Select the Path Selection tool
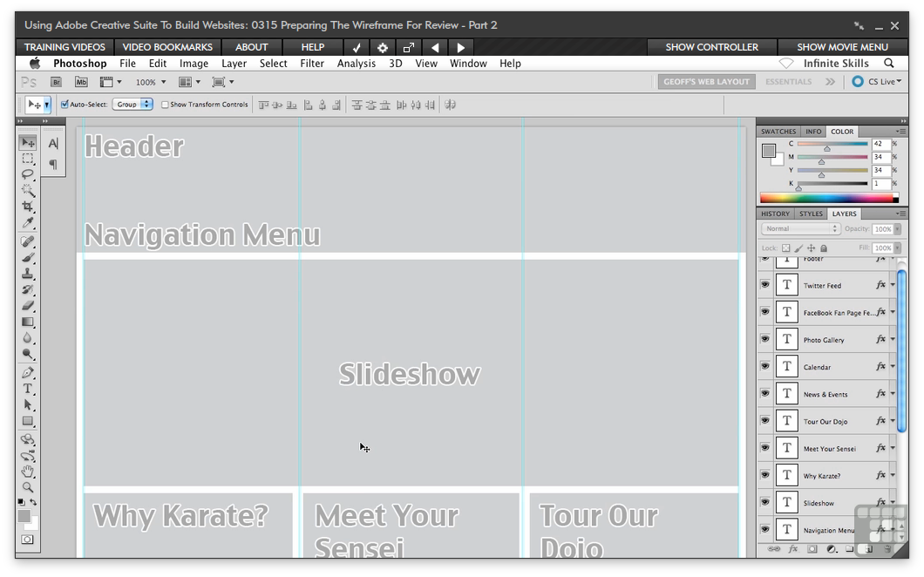Viewport: 924px width, 577px height. [x=28, y=405]
